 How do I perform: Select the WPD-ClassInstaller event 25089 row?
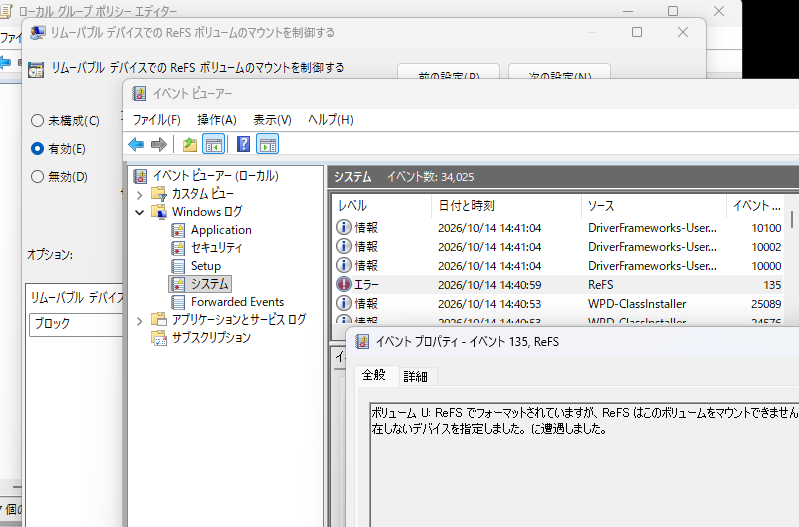[558, 304]
